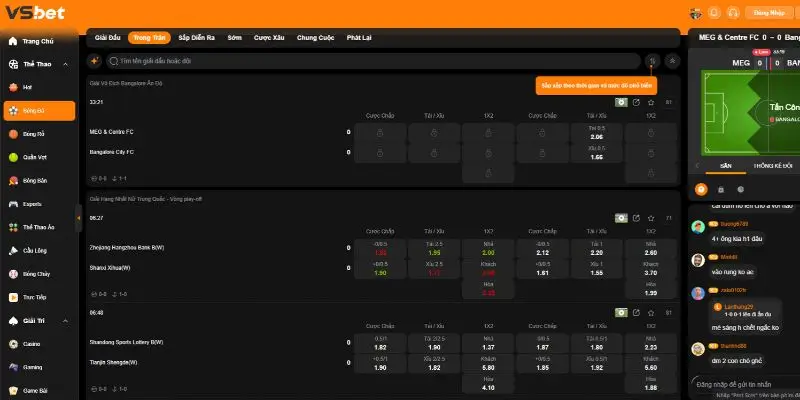Viewport: 800px width, 400px height.
Task: Click the Đăng Nhập login button
Action: (x=769, y=13)
